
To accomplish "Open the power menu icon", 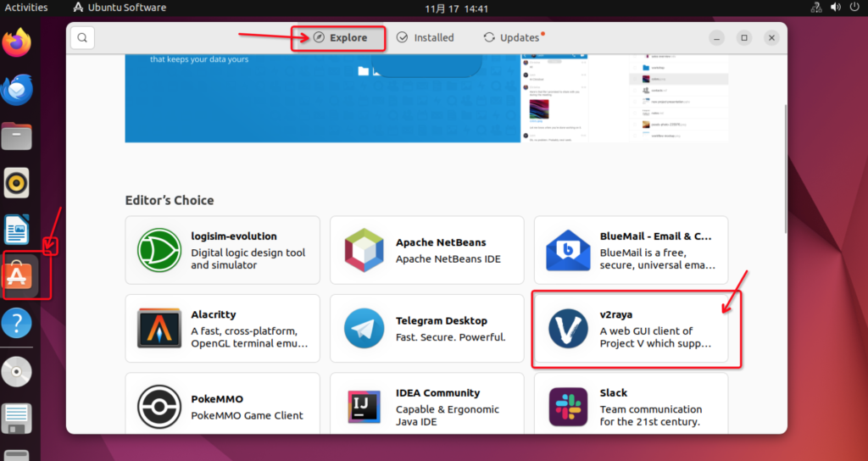I will coord(855,8).
